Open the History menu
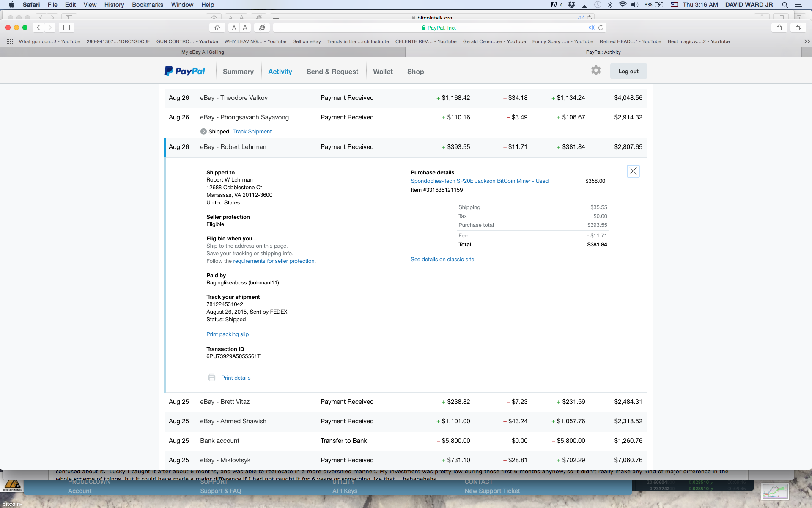This screenshot has height=508, width=812. coord(114,5)
